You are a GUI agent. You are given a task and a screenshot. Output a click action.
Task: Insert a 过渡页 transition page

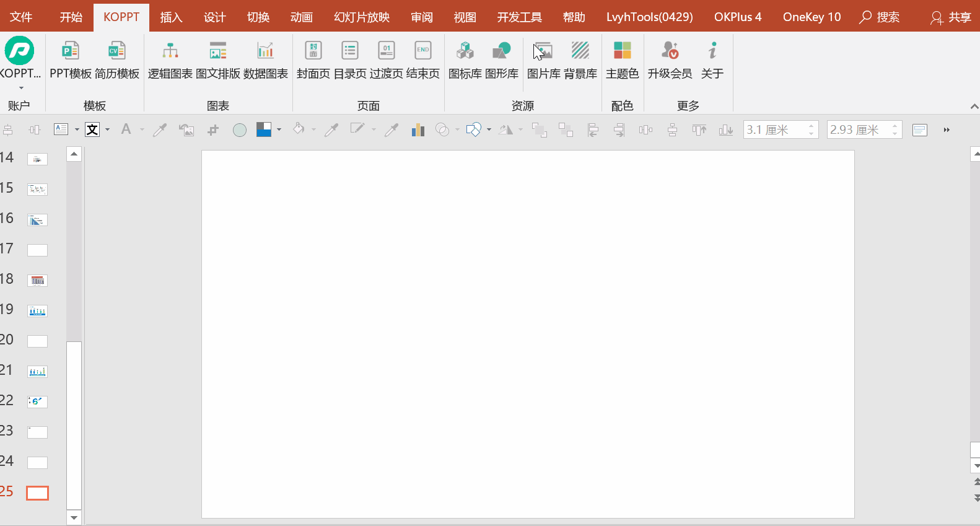pyautogui.click(x=387, y=59)
